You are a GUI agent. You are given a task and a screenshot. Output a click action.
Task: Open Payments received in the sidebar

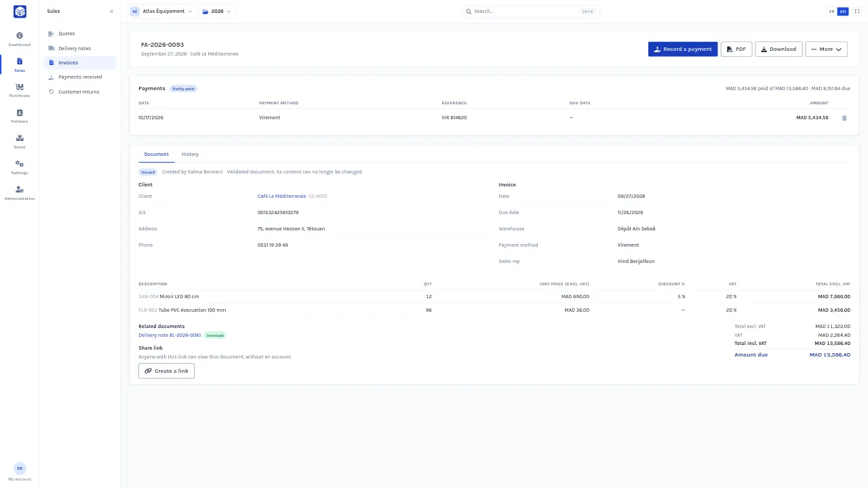click(80, 77)
